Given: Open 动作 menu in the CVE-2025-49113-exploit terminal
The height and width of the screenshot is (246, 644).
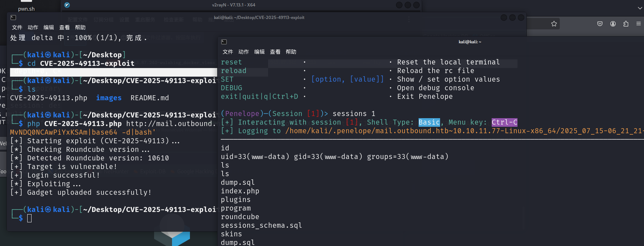Looking at the screenshot, I should pyautogui.click(x=33, y=28).
